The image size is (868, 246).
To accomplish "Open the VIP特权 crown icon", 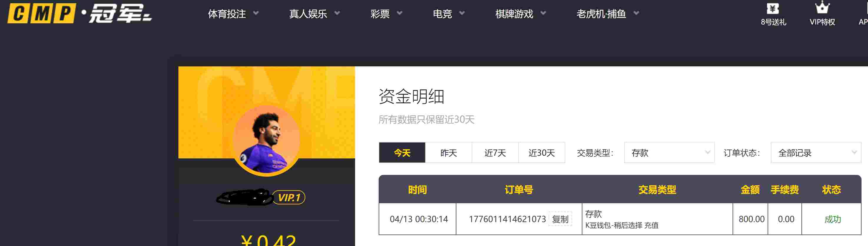I will [822, 8].
